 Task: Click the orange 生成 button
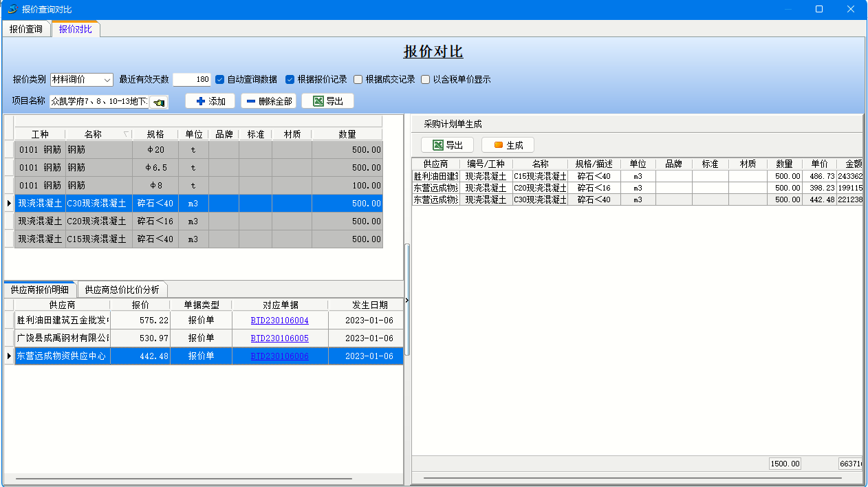[508, 145]
